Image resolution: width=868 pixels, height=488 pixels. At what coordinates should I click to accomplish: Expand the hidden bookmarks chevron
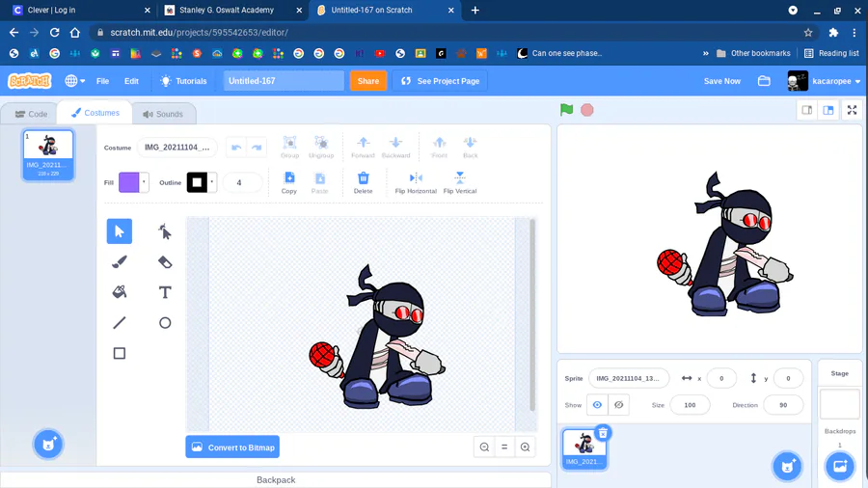click(705, 53)
